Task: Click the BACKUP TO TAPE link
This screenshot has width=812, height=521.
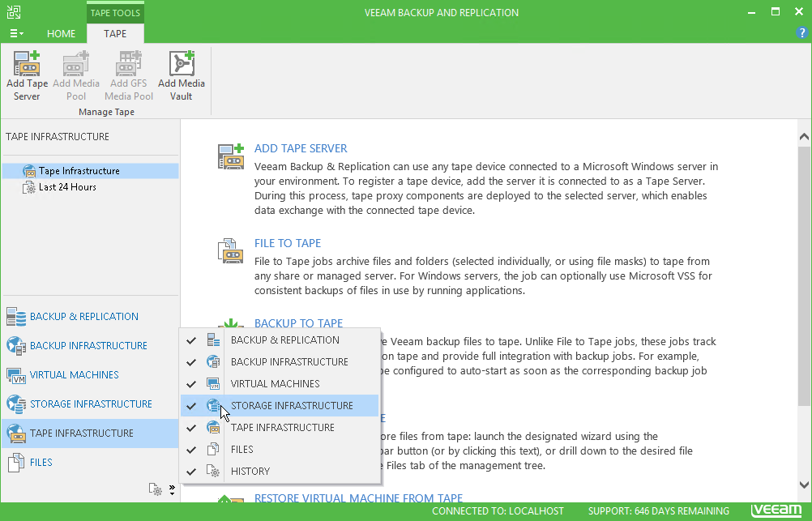Action: tap(298, 323)
